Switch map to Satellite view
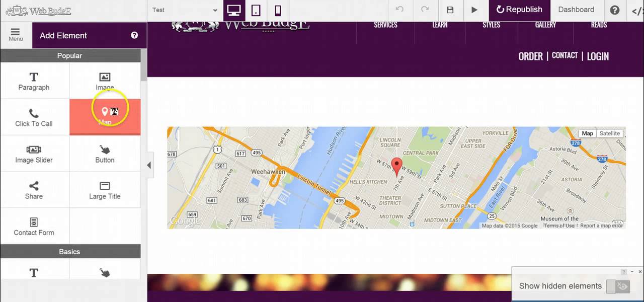 pyautogui.click(x=610, y=133)
